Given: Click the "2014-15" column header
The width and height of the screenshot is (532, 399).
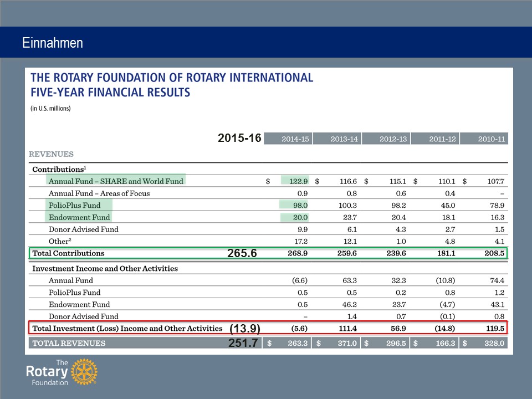Looking at the screenshot, I should [288, 139].
